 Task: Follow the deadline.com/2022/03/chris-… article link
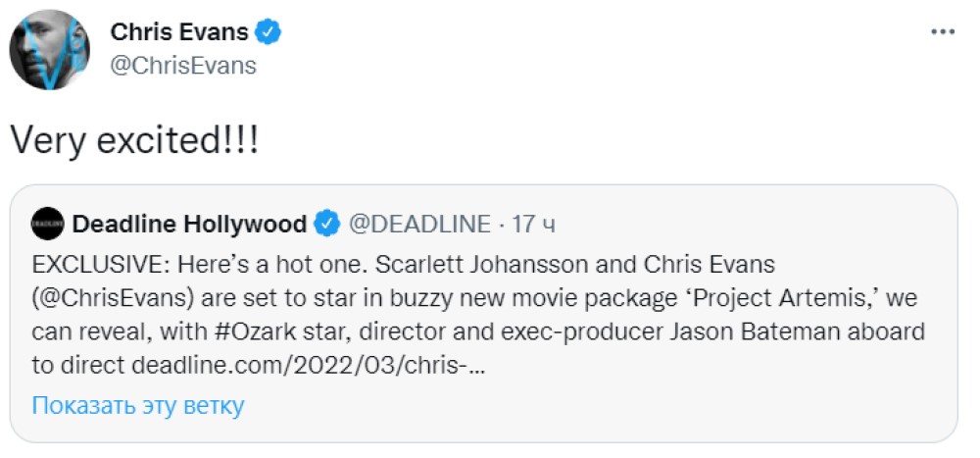click(306, 367)
